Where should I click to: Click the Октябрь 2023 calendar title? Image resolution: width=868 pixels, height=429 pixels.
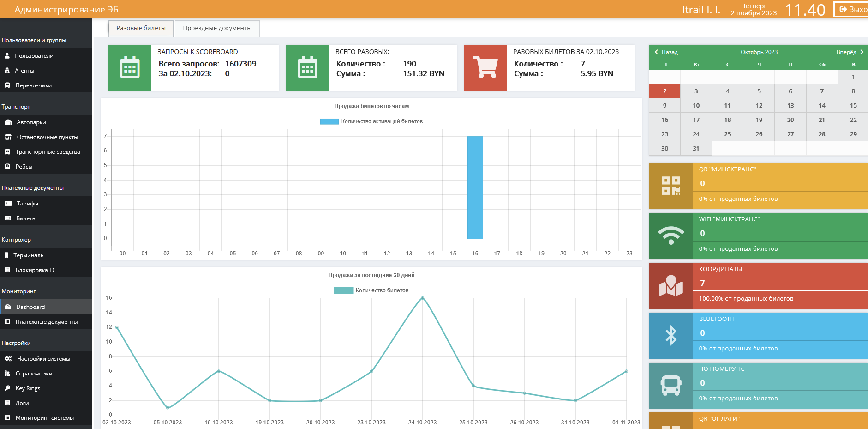click(759, 52)
